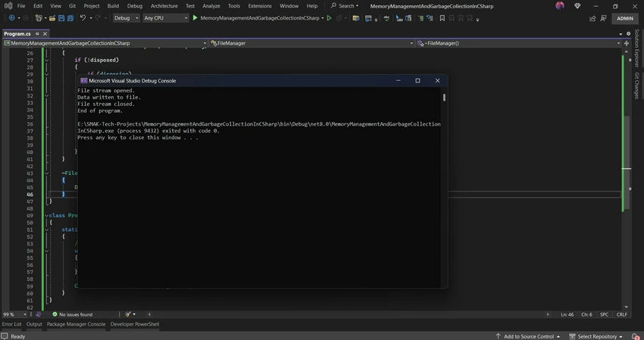644x340 pixels.
Task: Open the FileManager type navigation dropdown
Action: (311, 43)
